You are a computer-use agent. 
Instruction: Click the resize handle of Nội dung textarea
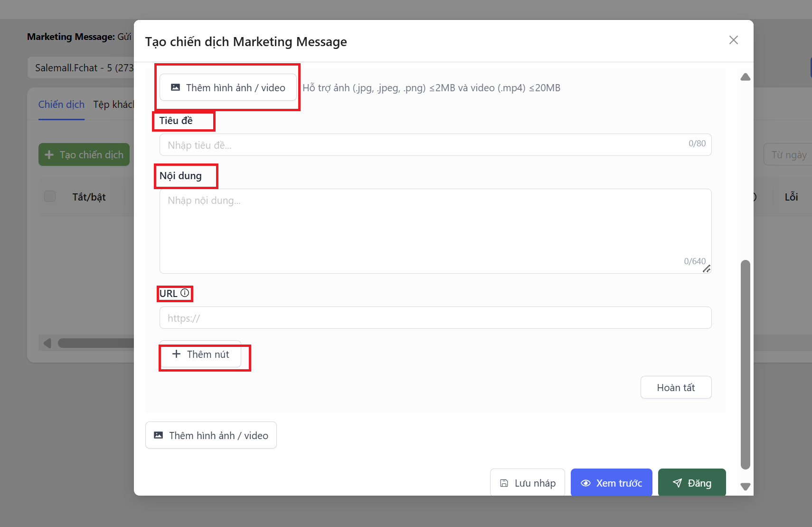[707, 269]
